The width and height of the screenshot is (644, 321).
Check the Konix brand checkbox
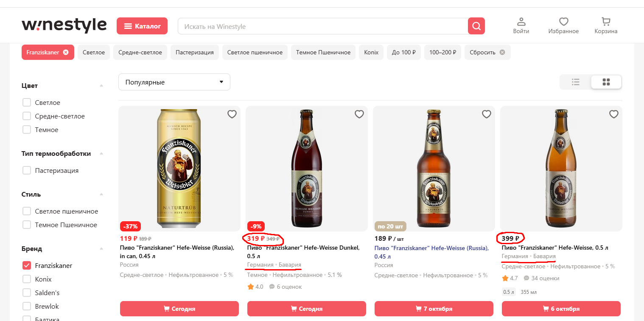coord(27,279)
